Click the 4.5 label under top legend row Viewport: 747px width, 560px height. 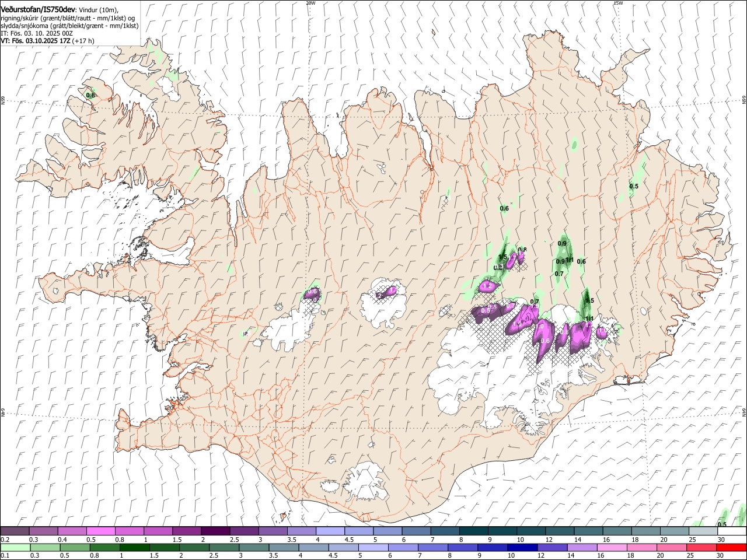pos(349,540)
